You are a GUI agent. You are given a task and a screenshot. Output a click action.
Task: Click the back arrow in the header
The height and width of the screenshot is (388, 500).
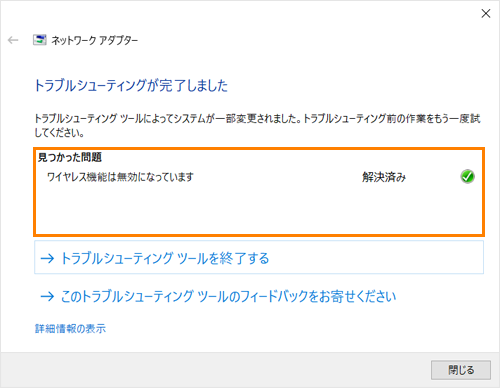13,40
